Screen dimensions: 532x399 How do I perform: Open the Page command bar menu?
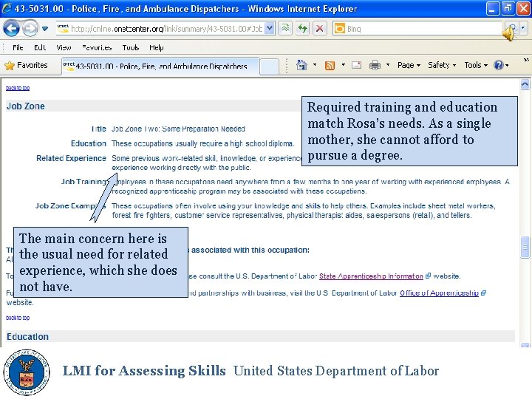[x=409, y=65]
